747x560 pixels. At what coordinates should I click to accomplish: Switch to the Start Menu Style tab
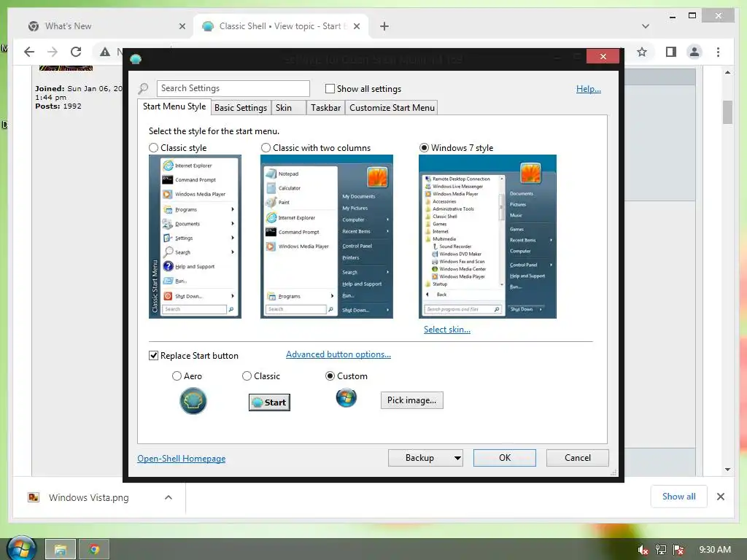tap(174, 106)
